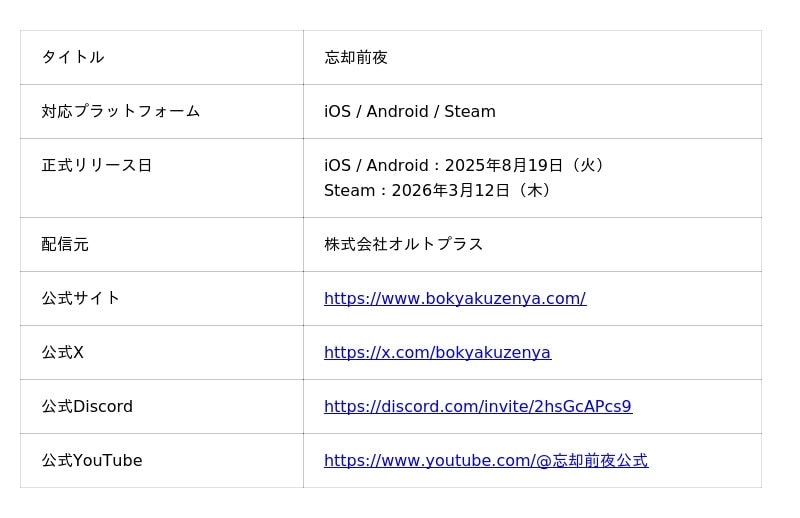800x518 pixels.
Task: Click the 株式会社オルトプラス publisher text
Action: [x=403, y=244]
